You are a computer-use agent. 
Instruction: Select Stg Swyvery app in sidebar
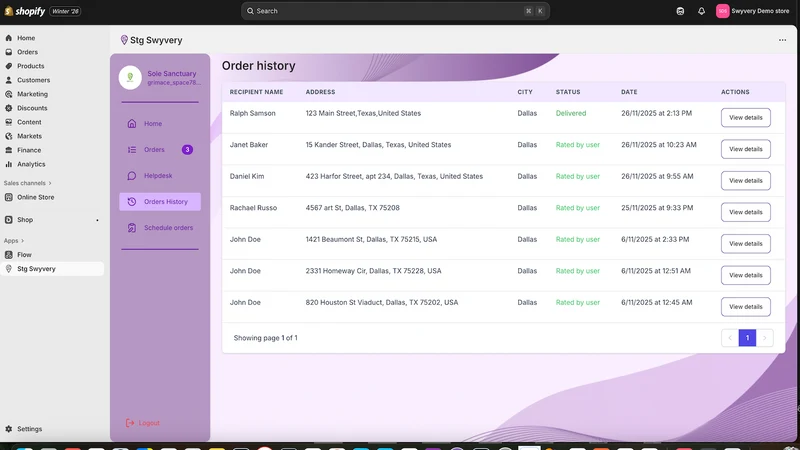pos(53,269)
